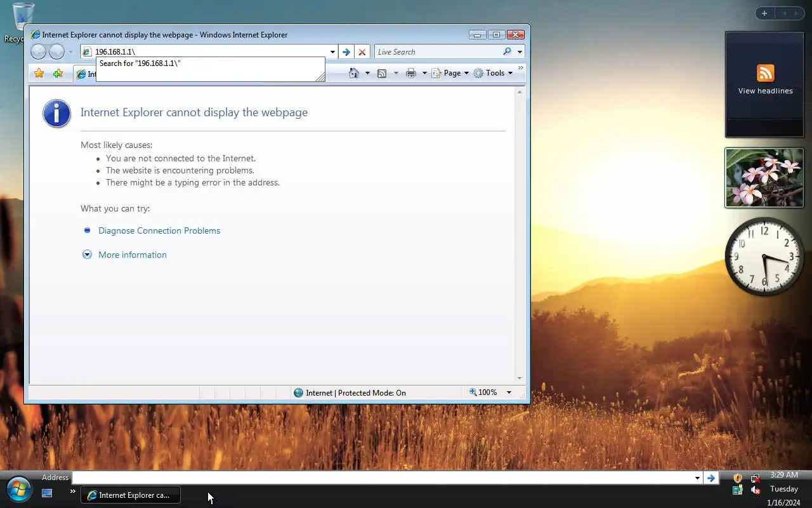Screen dimensions: 812x508
Task: Click the Add to Favorites star-plus icon
Action: [x=58, y=73]
